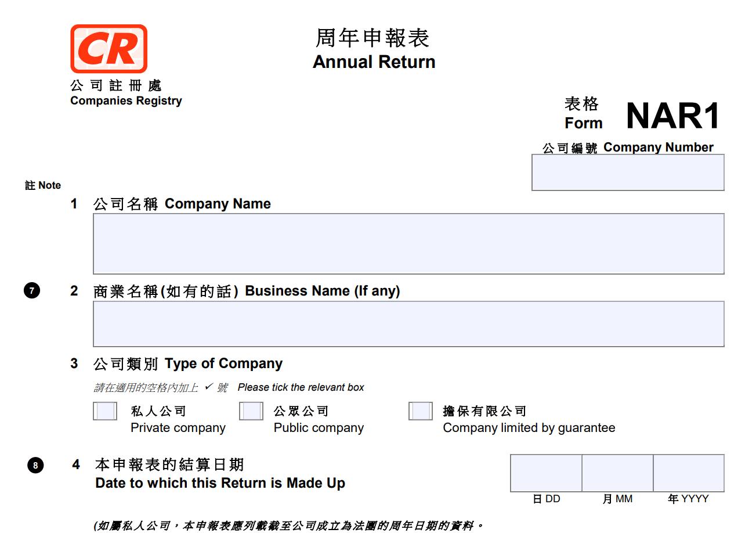Click the Private company label text
The width and height of the screenshot is (756, 533).
click(x=178, y=428)
